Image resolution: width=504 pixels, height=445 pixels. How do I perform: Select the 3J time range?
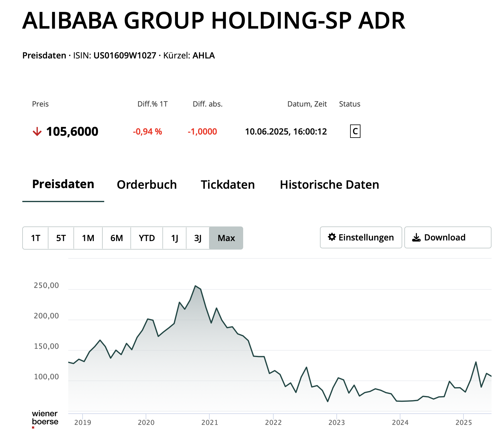coord(198,238)
